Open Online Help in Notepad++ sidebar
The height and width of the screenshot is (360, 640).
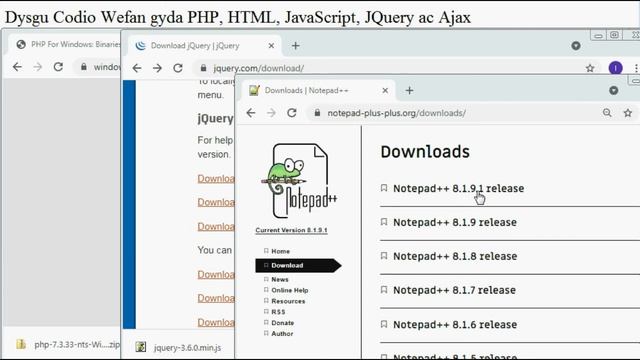[290, 290]
